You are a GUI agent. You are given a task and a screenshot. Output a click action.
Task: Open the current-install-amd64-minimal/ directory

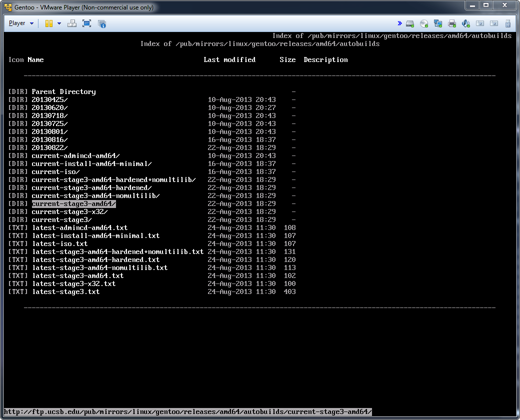tap(92, 163)
